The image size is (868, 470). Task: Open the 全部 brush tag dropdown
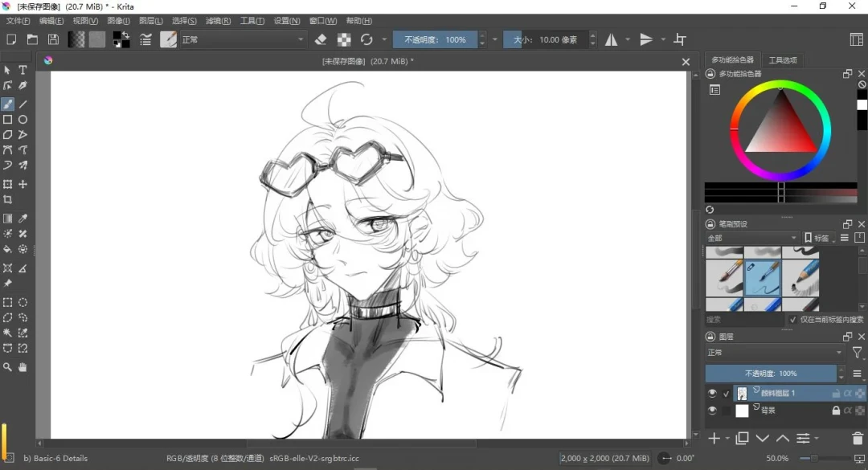pyautogui.click(x=752, y=238)
